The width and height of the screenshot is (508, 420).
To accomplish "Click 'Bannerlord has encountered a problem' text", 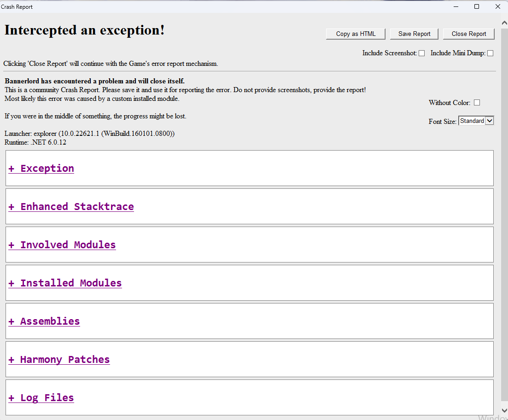I will tap(94, 81).
